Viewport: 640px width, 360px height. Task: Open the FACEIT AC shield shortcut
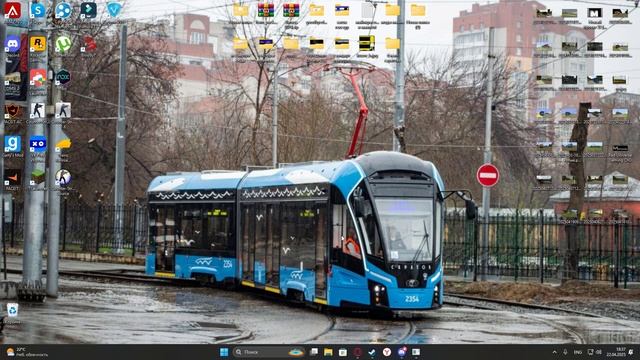tap(13, 111)
